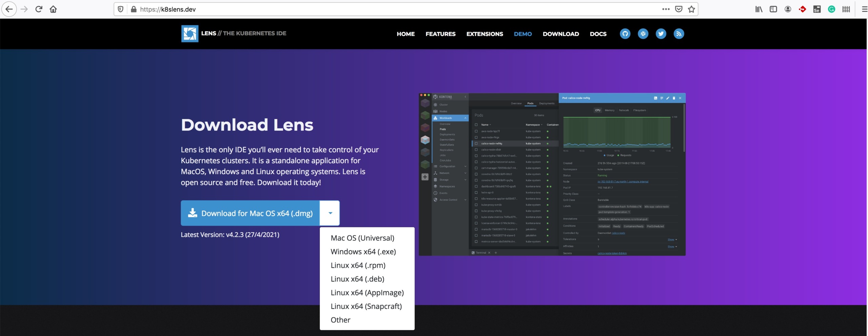The width and height of the screenshot is (868, 336).
Task: Save page to Pocket icon
Action: coord(678,9)
